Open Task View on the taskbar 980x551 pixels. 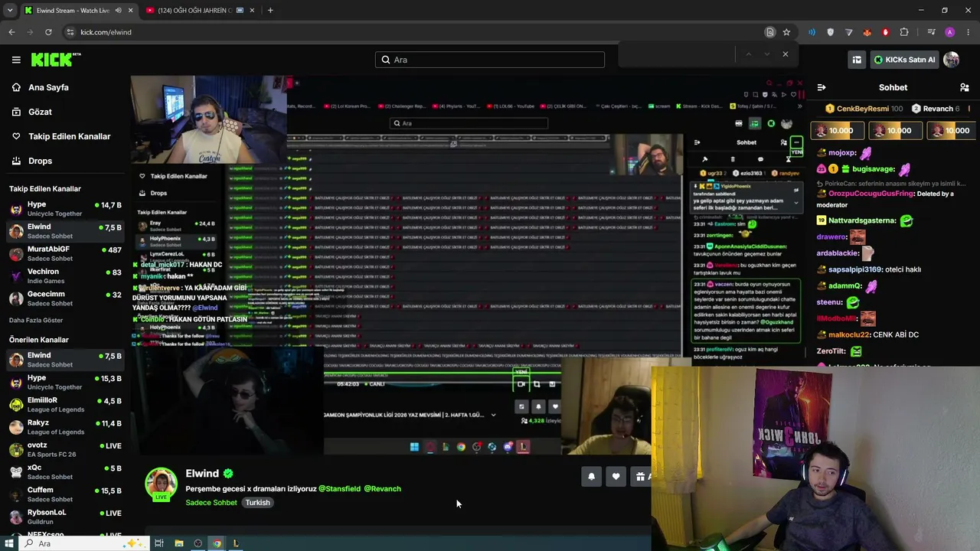[x=159, y=543]
